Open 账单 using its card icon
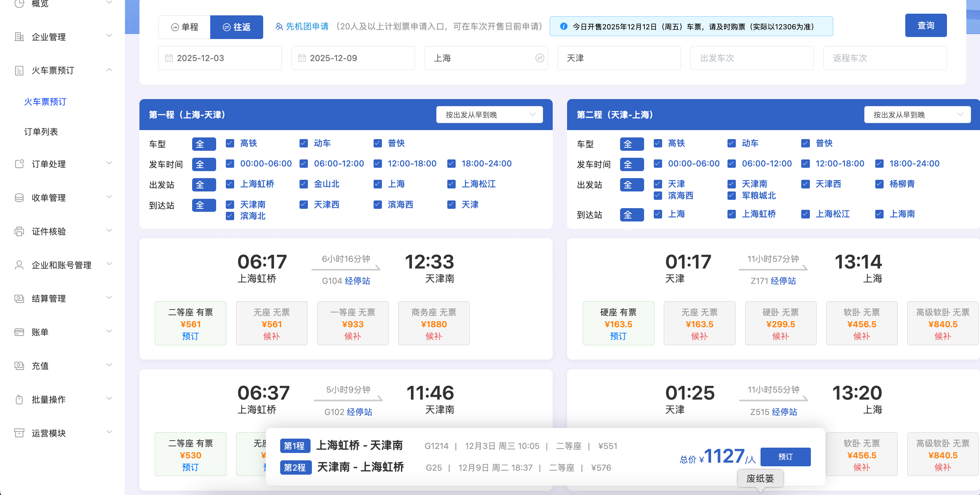The width and height of the screenshot is (980, 495). pyautogui.click(x=19, y=332)
